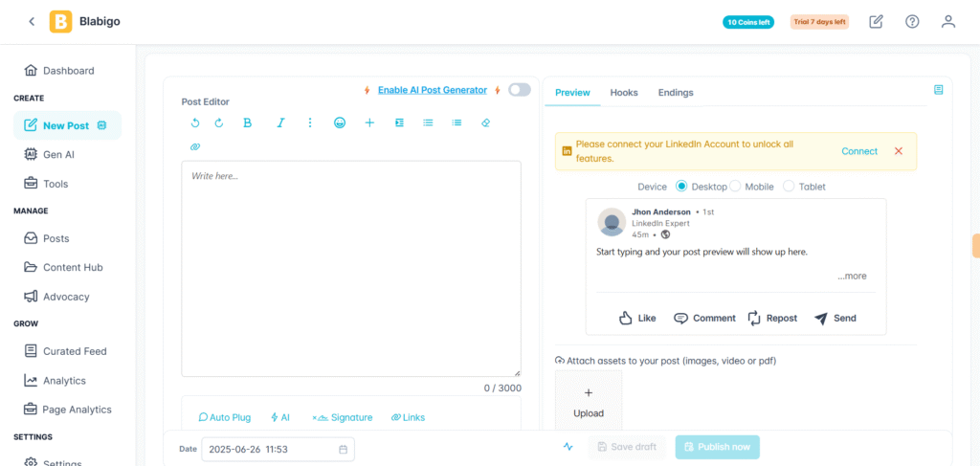Screen dimensions: 980x466
Task: Click Connect to link LinkedIn account
Action: [x=859, y=151]
